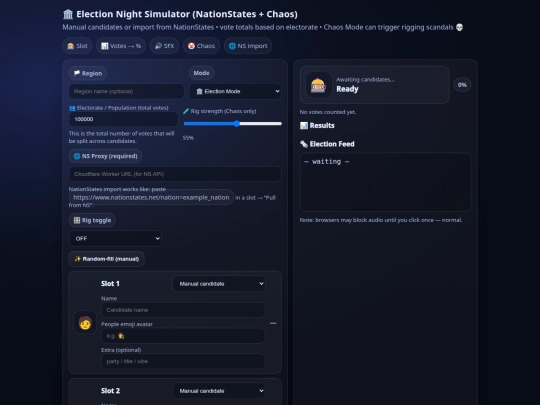This screenshot has width=540, height=405.
Task: Click the Slot 2 heading
Action: (111, 391)
